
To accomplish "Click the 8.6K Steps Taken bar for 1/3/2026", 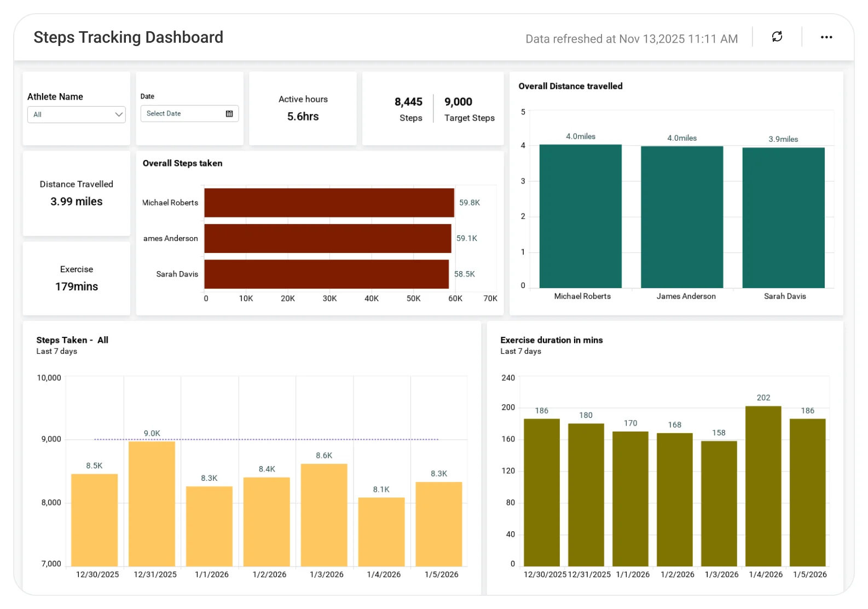I will click(324, 515).
